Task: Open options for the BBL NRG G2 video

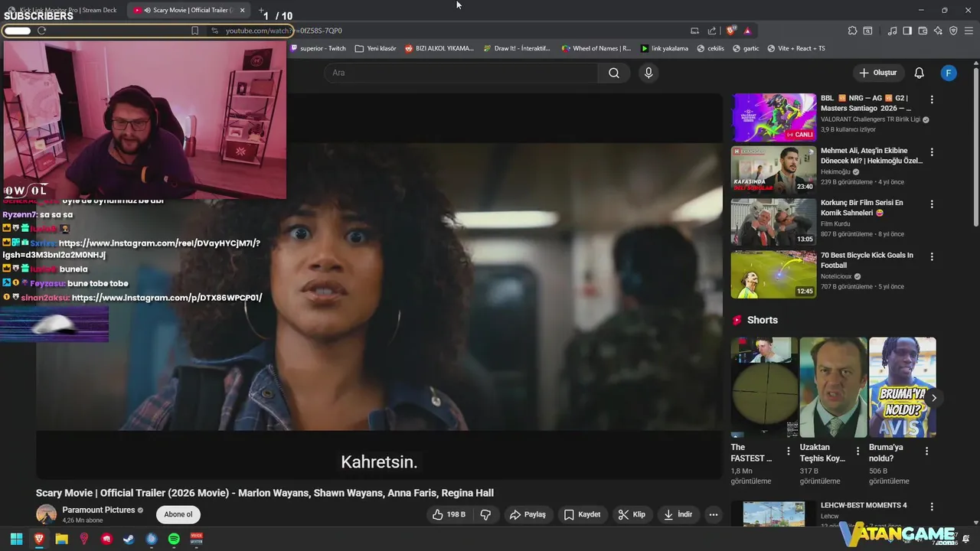Action: tap(932, 99)
